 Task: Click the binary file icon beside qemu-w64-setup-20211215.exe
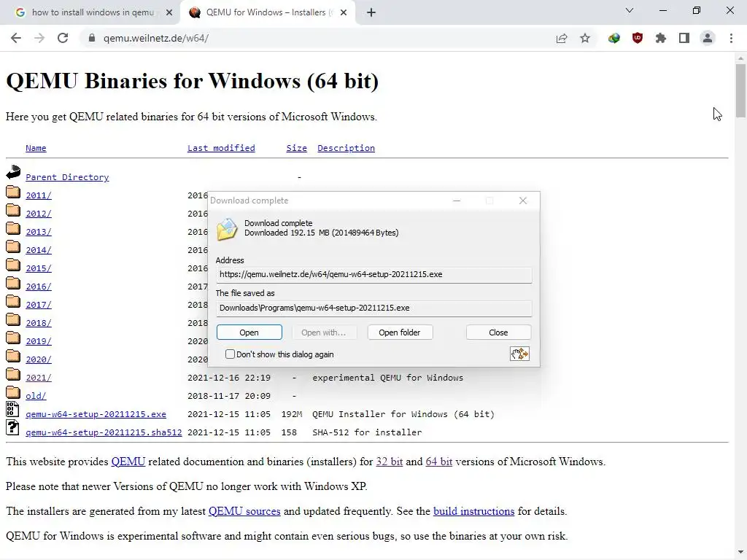pos(12,410)
